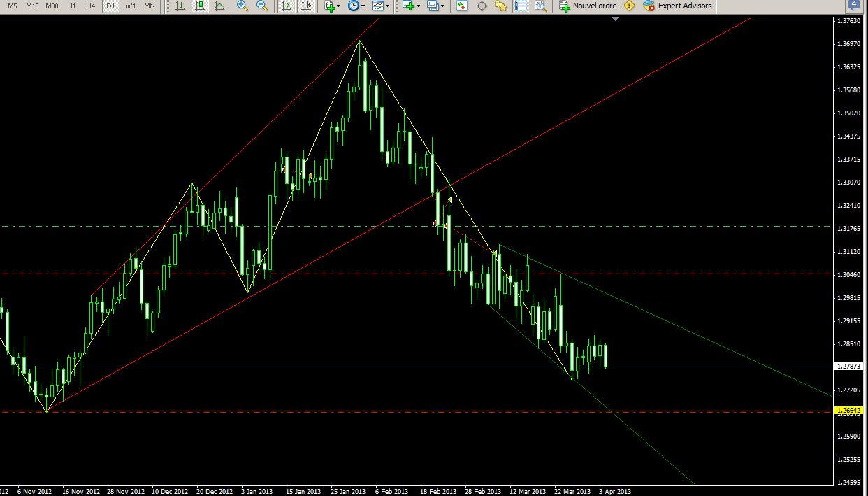Open the profiles dropdown arrow
The width and height of the screenshot is (868, 496).
[x=443, y=6]
